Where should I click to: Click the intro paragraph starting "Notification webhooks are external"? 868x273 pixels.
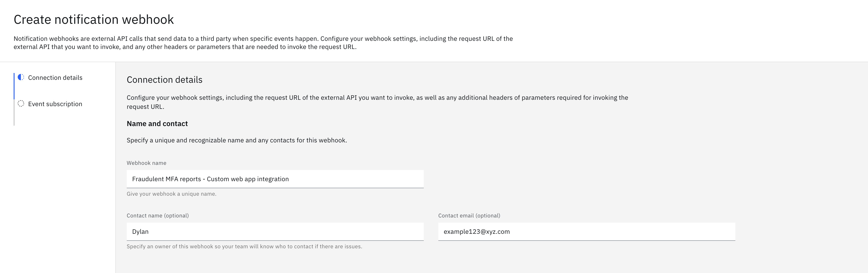tap(263, 43)
